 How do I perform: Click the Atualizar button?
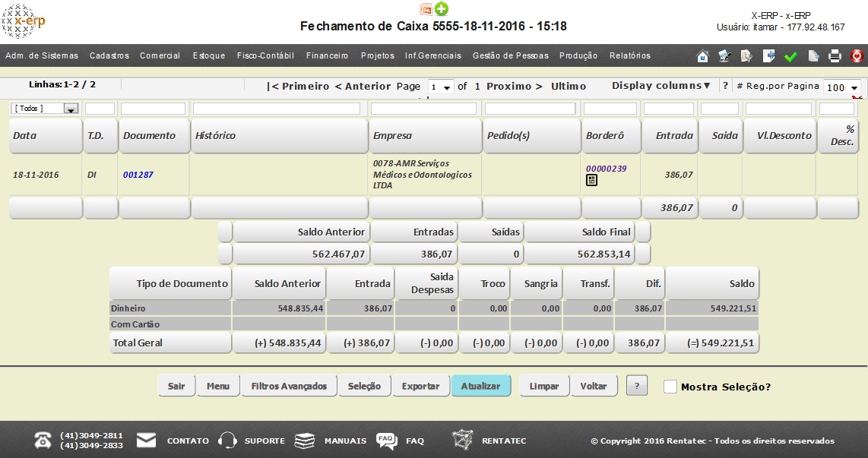tap(480, 386)
